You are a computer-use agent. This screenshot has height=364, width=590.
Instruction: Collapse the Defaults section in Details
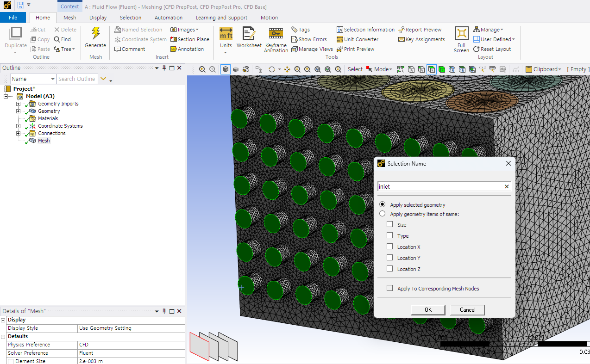tap(3, 336)
